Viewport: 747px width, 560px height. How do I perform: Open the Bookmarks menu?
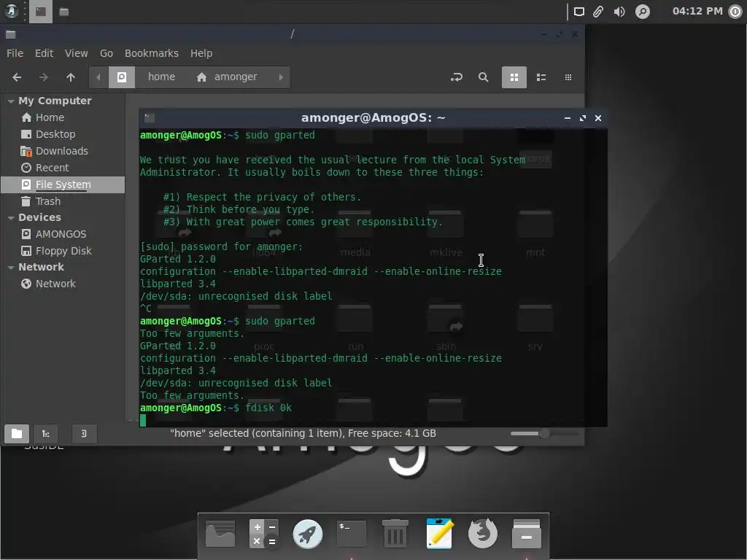[x=152, y=53]
